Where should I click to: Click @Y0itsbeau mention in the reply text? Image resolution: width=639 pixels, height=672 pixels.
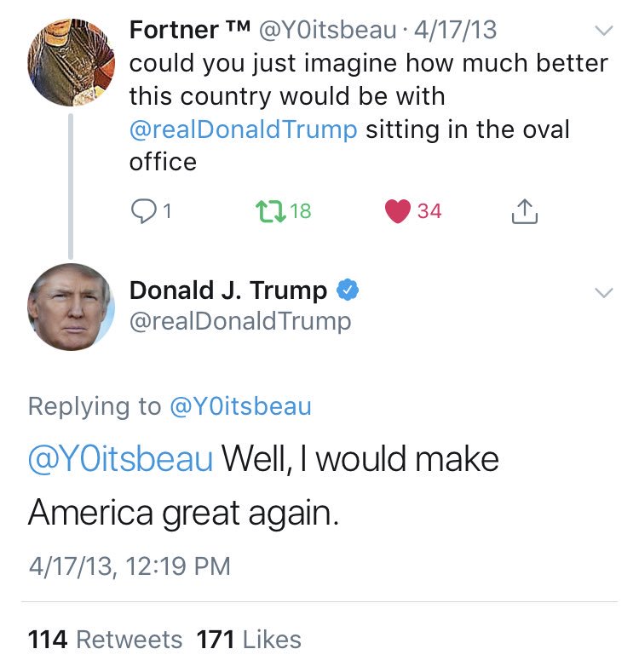point(120,460)
